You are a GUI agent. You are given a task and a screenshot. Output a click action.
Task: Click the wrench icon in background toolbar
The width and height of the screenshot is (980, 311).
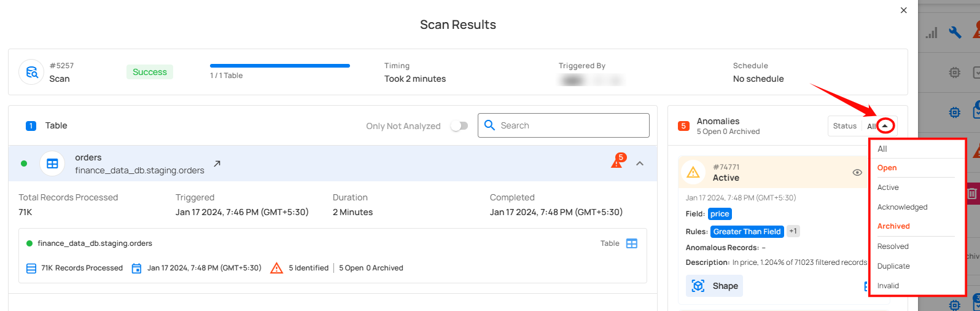click(x=955, y=33)
